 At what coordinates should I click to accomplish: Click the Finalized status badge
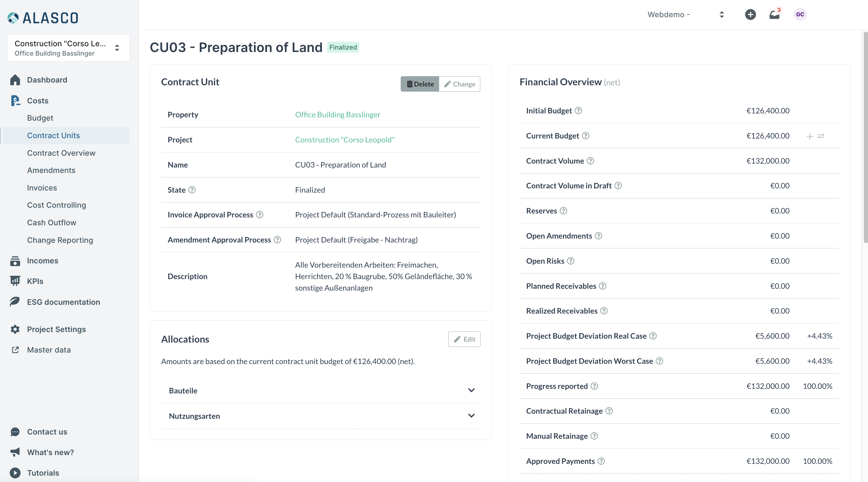tap(343, 47)
